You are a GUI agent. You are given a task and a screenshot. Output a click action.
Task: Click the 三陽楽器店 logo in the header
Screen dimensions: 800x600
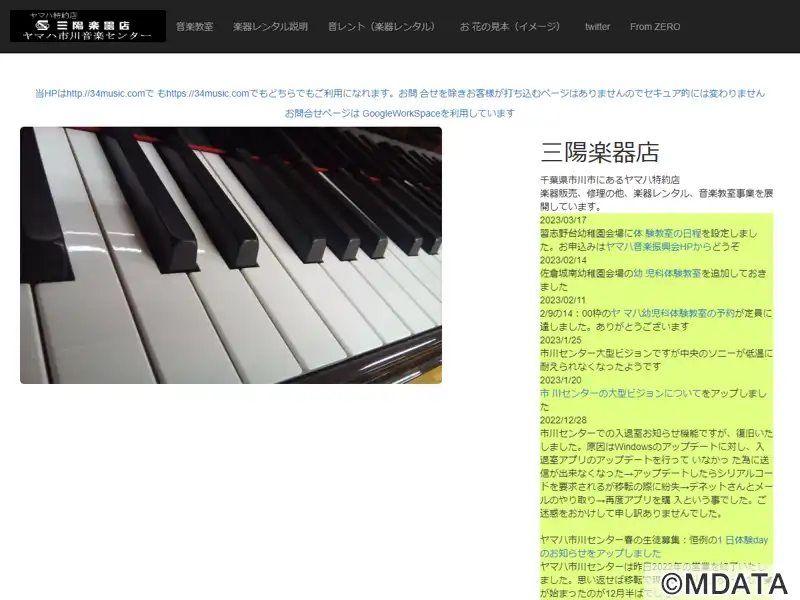pyautogui.click(x=88, y=26)
